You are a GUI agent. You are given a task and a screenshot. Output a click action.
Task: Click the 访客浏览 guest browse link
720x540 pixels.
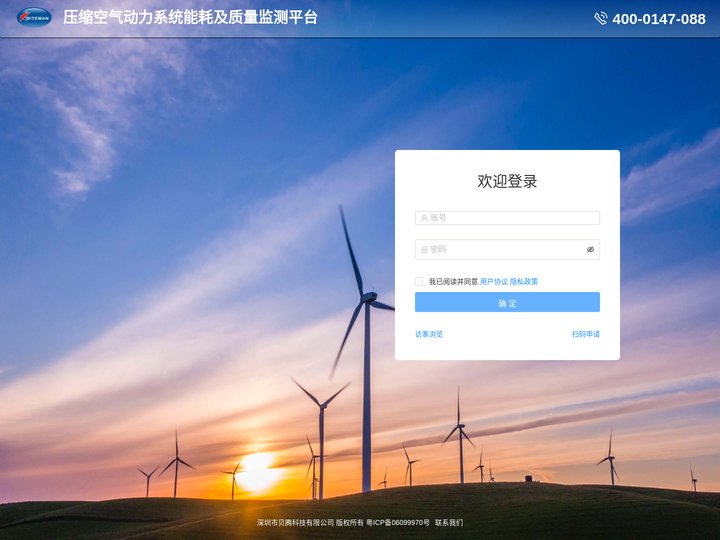429,334
